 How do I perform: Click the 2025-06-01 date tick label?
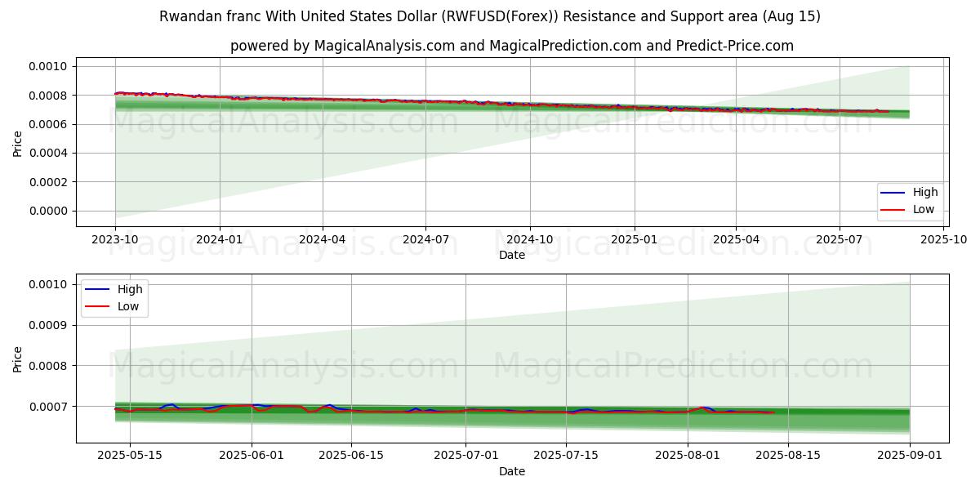pyautogui.click(x=252, y=456)
